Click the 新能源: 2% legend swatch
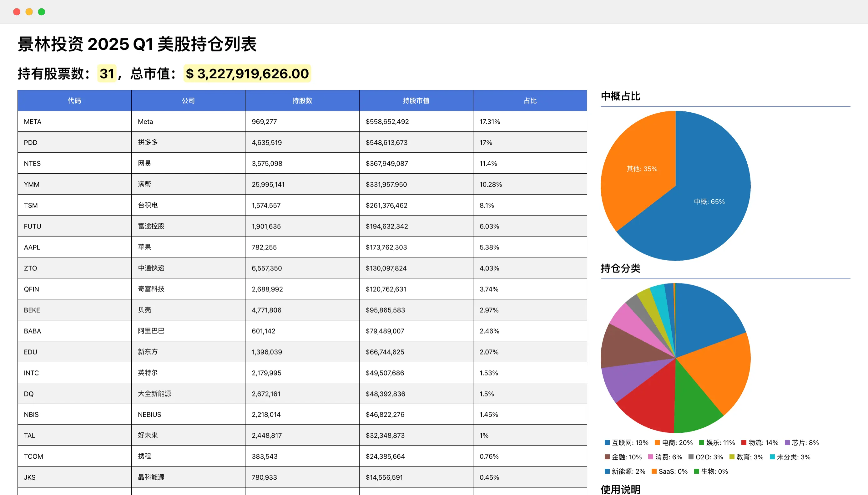Screen dimensions: 868x495 tap(607, 471)
